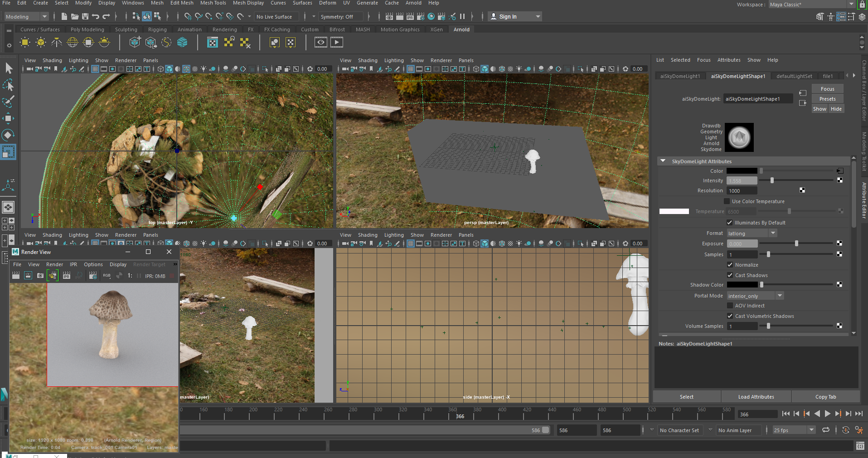The height and width of the screenshot is (458, 868).
Task: Click the Arnold area light shelf icon
Action: point(25,43)
